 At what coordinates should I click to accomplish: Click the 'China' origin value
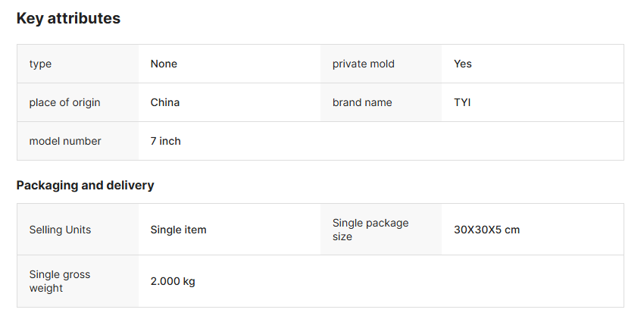164,102
